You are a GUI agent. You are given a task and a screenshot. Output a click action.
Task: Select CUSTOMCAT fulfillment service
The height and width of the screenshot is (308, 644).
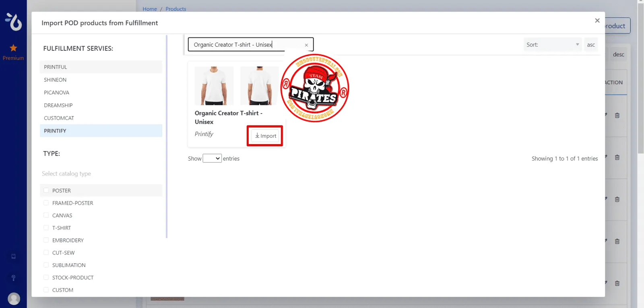(101, 118)
